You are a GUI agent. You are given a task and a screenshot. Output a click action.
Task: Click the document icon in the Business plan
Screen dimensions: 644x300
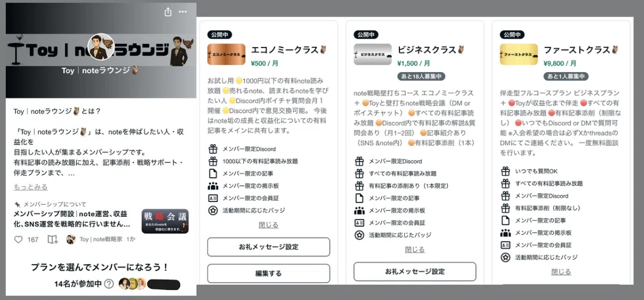coord(360,198)
